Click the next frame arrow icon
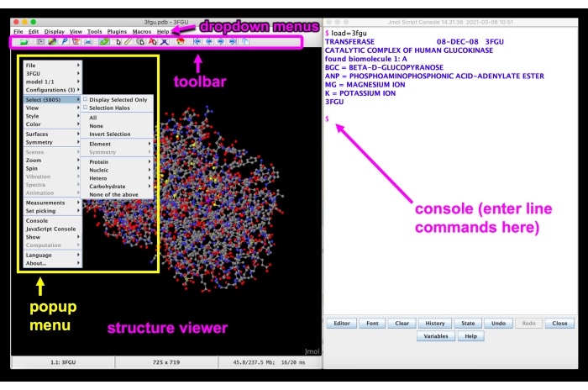The height and width of the screenshot is (390, 588). click(x=220, y=41)
